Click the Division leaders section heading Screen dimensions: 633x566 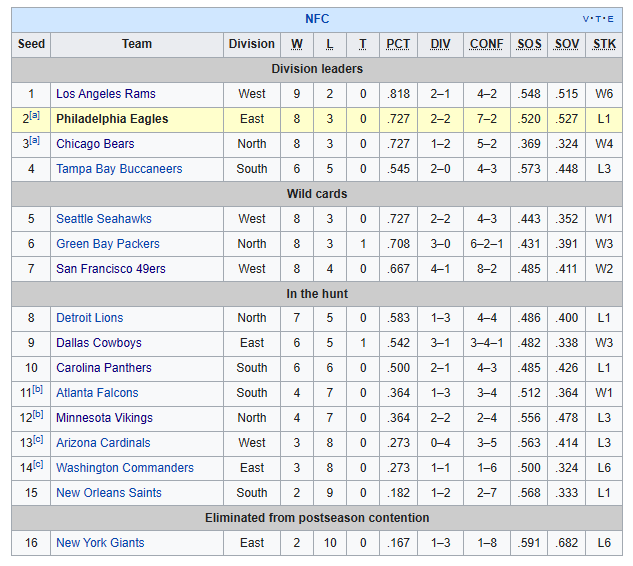317,69
